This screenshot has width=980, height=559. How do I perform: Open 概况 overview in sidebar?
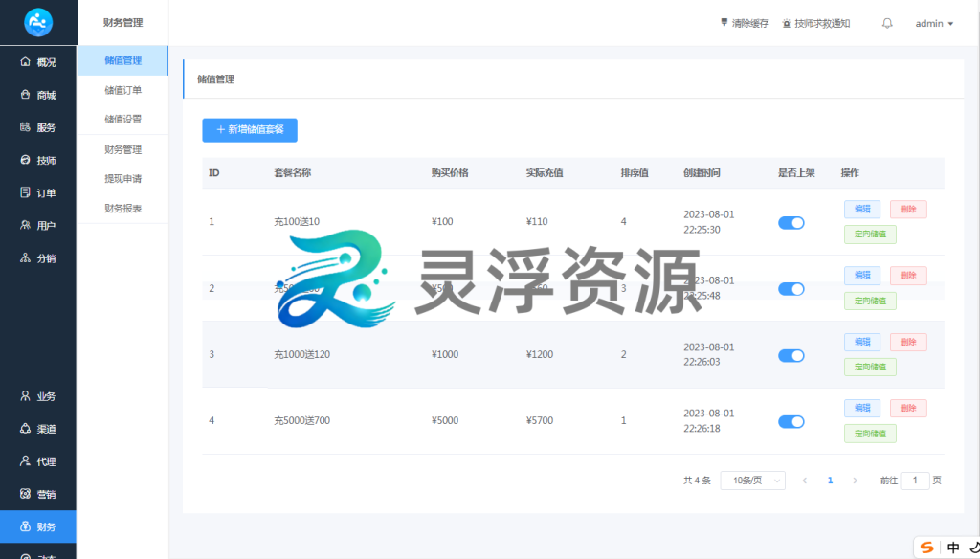tap(38, 62)
